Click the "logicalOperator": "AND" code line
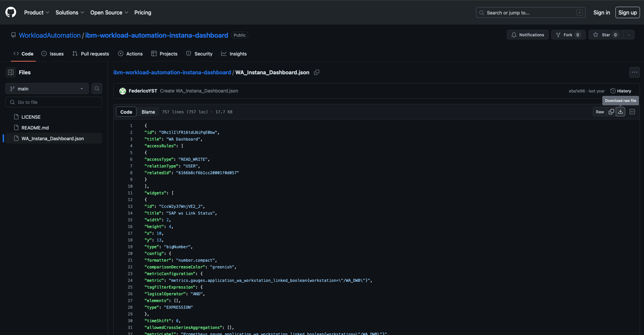 175,294
